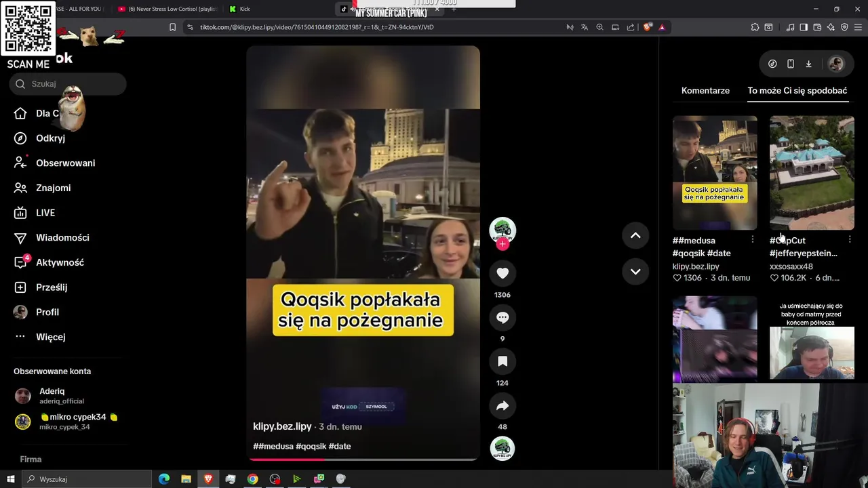Click the browser address bar URL
868x488 pixels.
(x=317, y=27)
